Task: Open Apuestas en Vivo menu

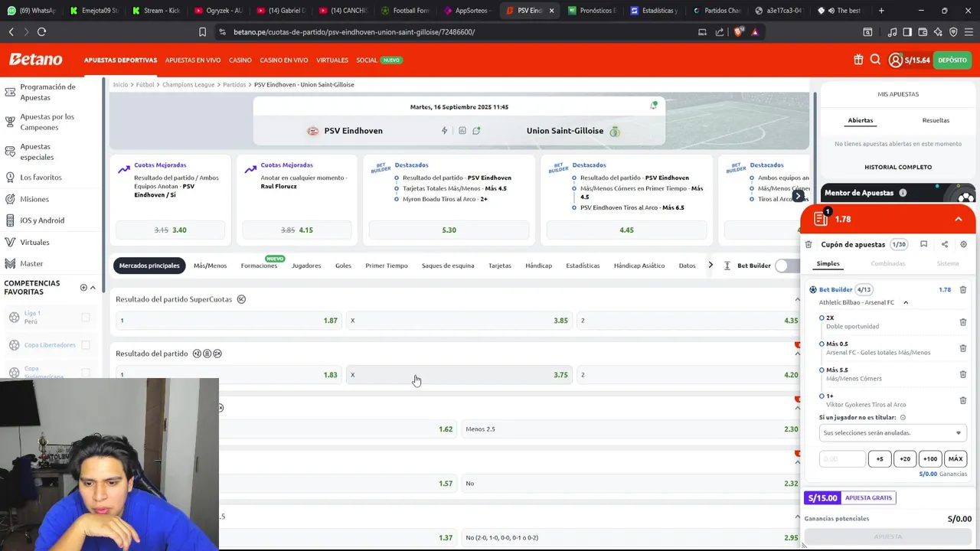Action: coord(193,60)
